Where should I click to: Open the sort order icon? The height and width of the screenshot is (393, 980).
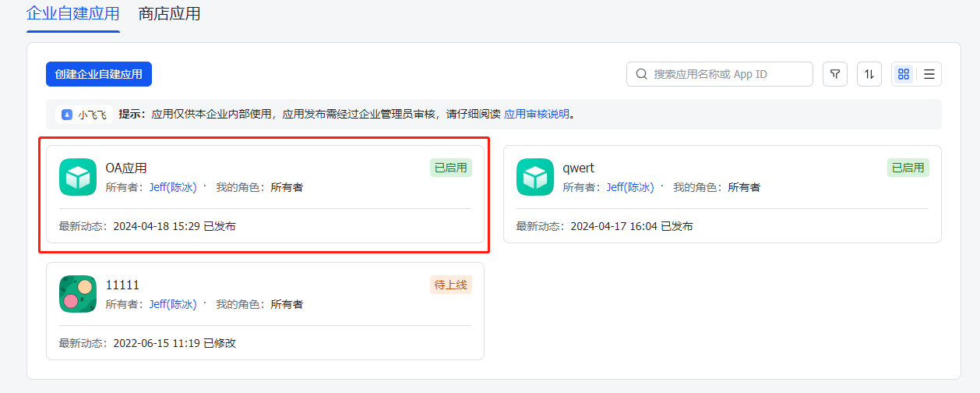click(869, 74)
